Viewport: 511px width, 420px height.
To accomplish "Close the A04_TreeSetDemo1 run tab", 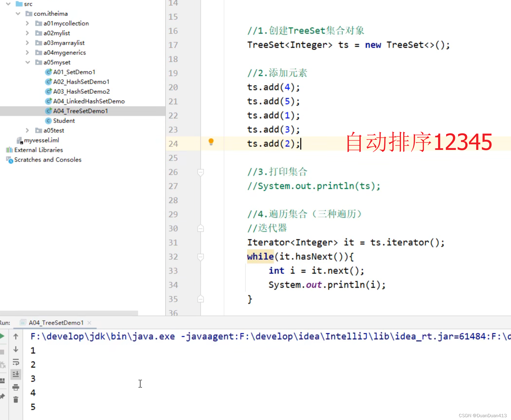I will 89,323.
